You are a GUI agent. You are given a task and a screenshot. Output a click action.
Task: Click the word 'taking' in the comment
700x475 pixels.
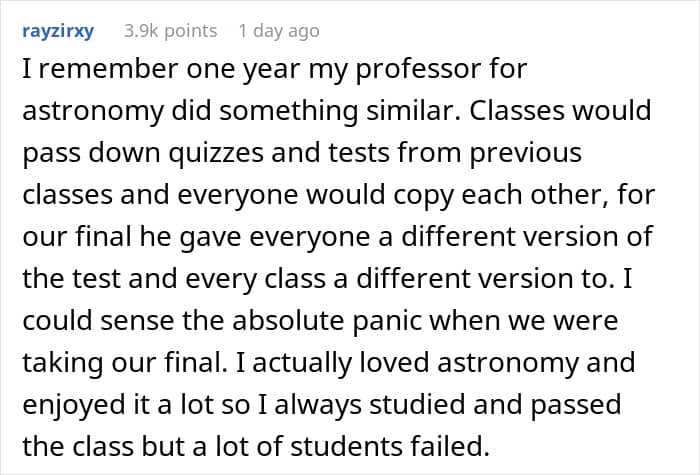click(x=62, y=363)
